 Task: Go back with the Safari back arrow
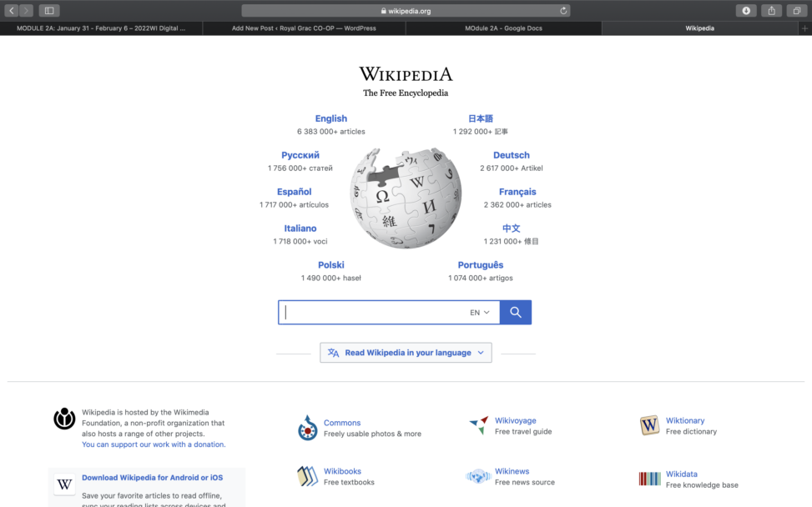12,10
